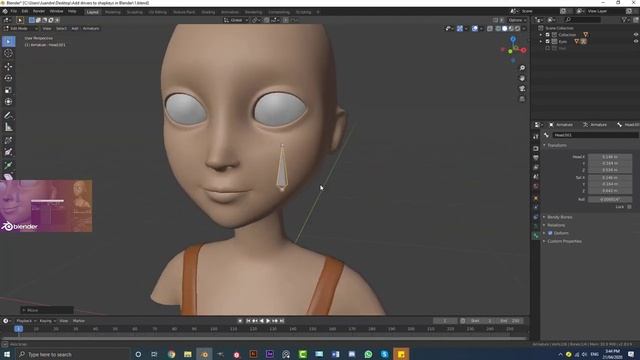
Task: Toggle the Collection exclude checkbox
Action: coord(548,35)
